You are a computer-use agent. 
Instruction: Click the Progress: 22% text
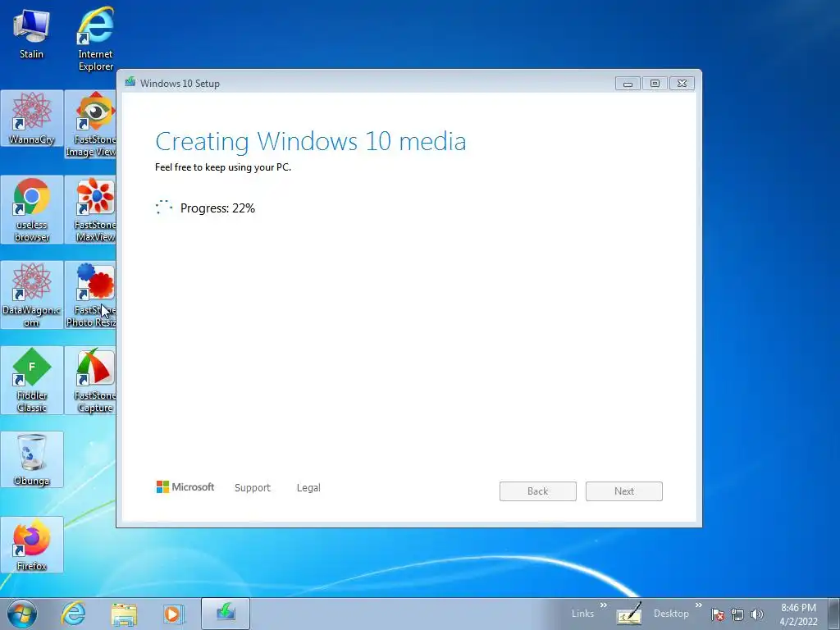(x=217, y=208)
